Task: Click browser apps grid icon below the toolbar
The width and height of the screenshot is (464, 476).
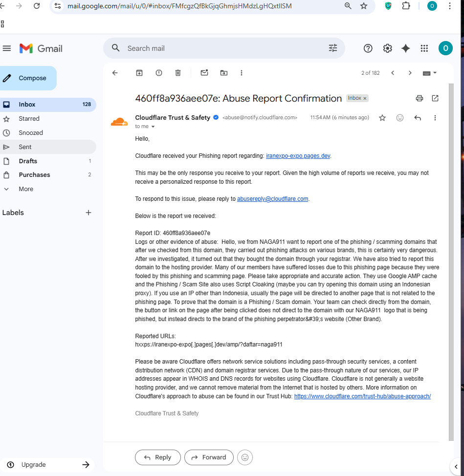Action: point(2,24)
